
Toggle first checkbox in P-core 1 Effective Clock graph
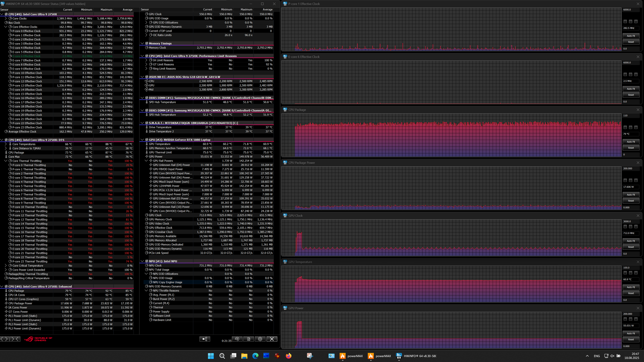coord(625,21)
